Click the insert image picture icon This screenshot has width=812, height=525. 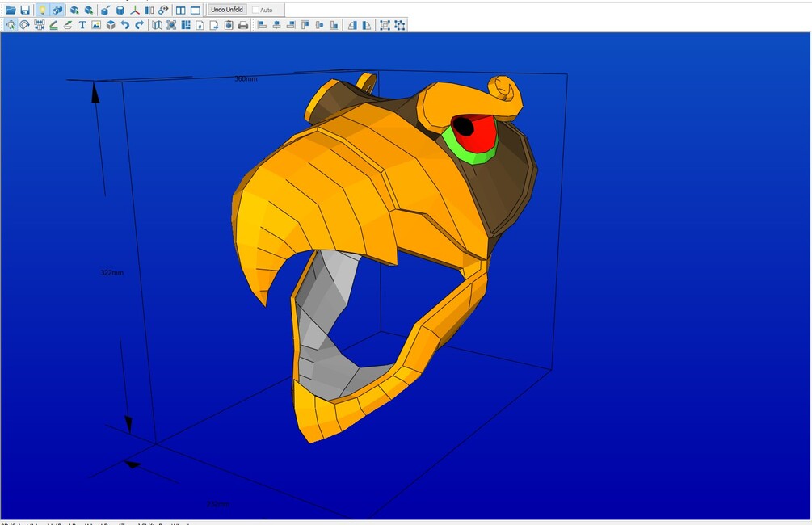pos(96,25)
